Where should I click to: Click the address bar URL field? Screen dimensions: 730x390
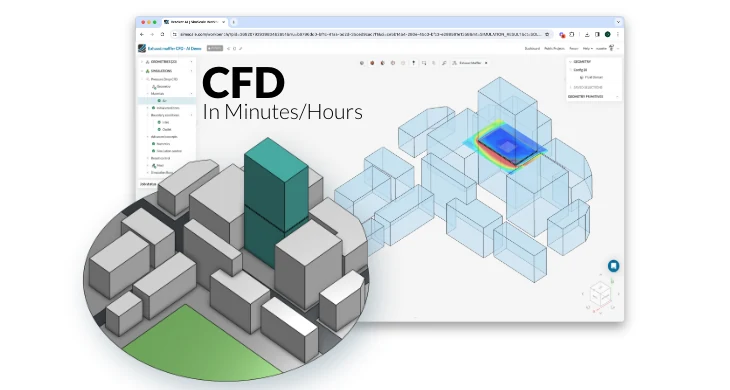[361, 34]
